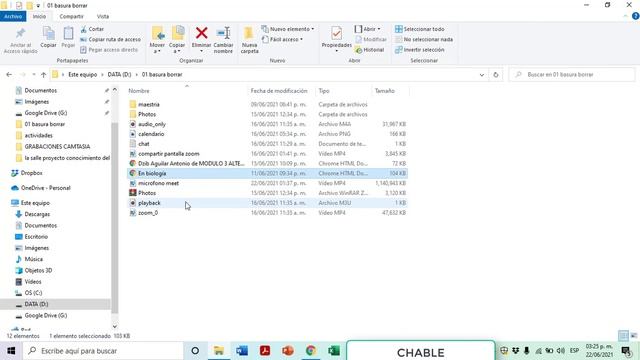This screenshot has width=640, height=360.
Task: Switch to details view layout icon
Action: point(623,336)
